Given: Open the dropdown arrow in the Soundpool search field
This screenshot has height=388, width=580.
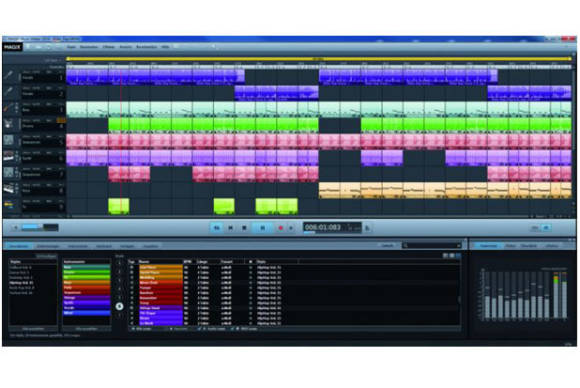Looking at the screenshot, I should click(x=459, y=245).
